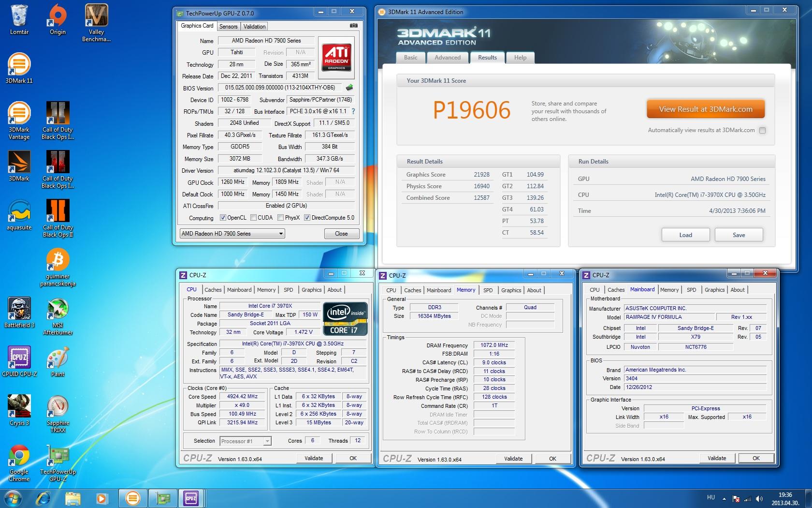
Task: Select the 3DMark 11 desktop icon
Action: coord(19,68)
